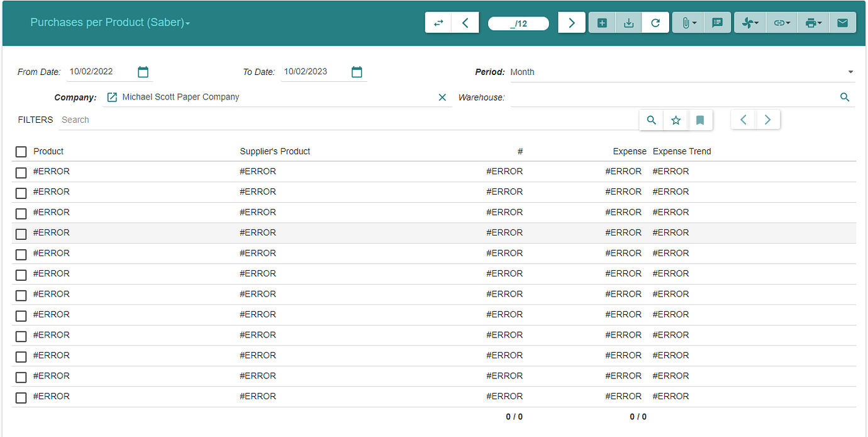Check the first row's checkbox
This screenshot has width=868, height=437.
click(x=21, y=173)
